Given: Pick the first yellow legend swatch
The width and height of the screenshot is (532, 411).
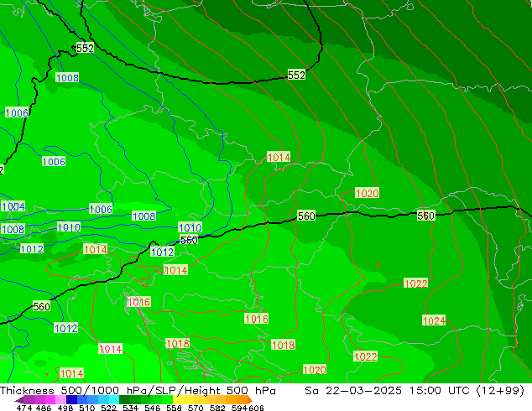Looking at the screenshot, I should tap(178, 399).
